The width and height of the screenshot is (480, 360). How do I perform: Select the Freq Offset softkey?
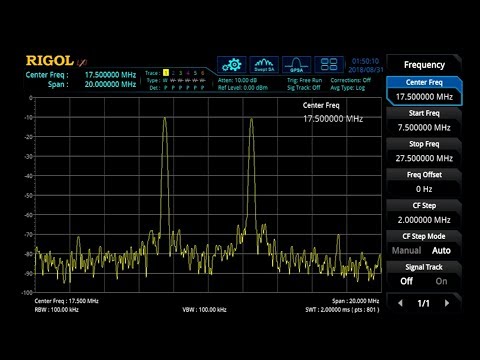[x=424, y=182]
